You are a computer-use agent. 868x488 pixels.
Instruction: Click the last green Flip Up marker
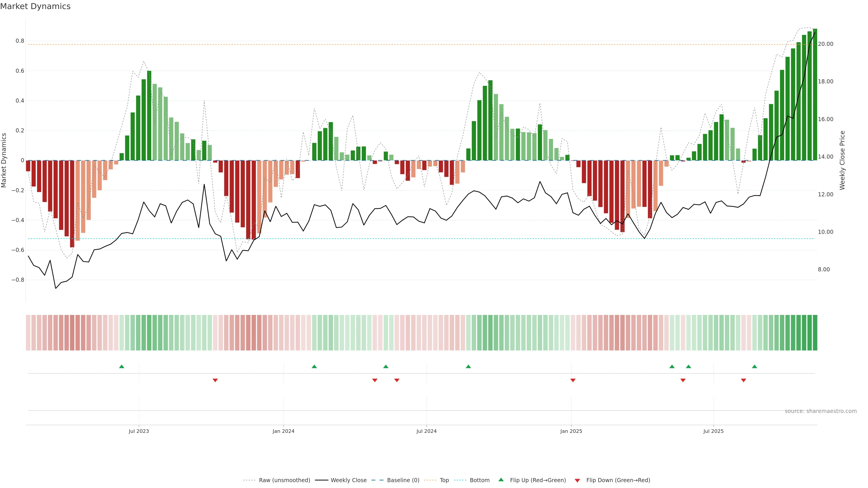tap(755, 366)
